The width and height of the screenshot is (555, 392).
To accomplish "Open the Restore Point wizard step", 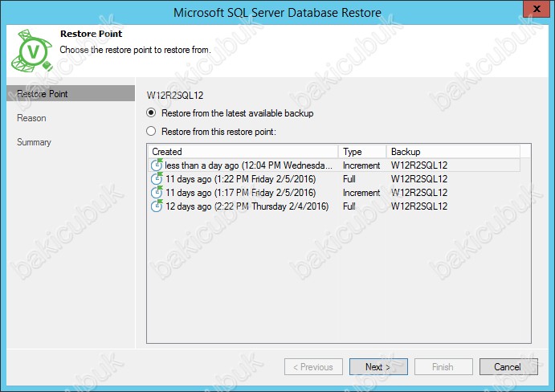I will coord(71,94).
